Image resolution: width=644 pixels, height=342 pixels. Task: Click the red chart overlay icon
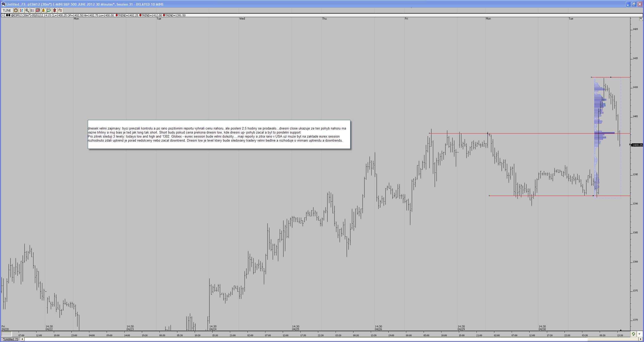click(38, 10)
